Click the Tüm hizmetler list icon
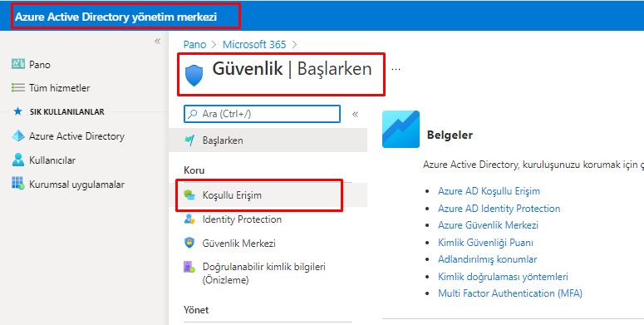Image resolution: width=644 pixels, height=325 pixels. pos(18,87)
